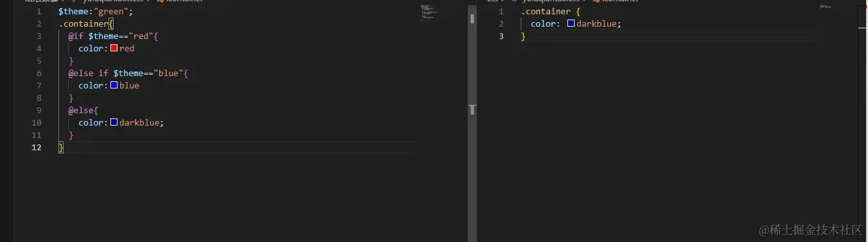
Task: Click the .container selector in the left editor
Action: coord(83,24)
